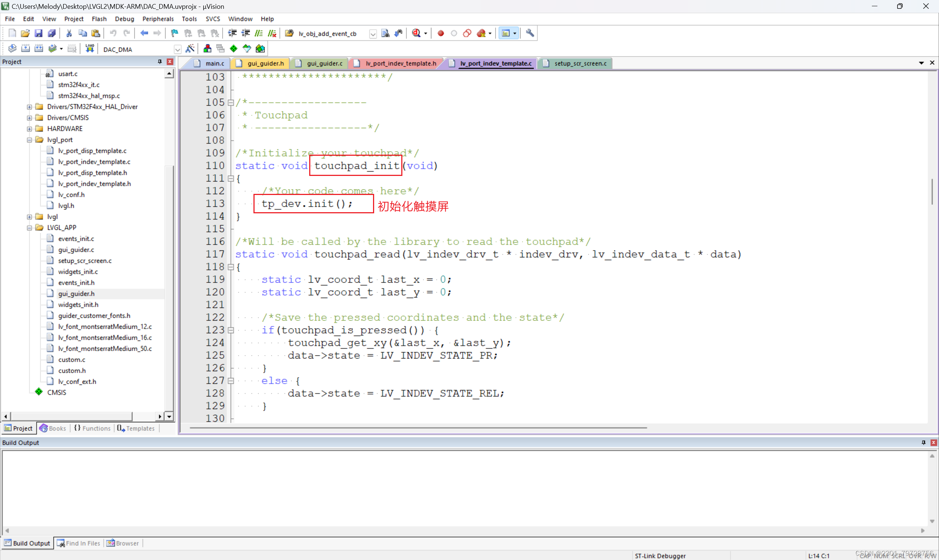Open the Peripherals menu
Screen dimensions: 939x560
tap(158, 19)
